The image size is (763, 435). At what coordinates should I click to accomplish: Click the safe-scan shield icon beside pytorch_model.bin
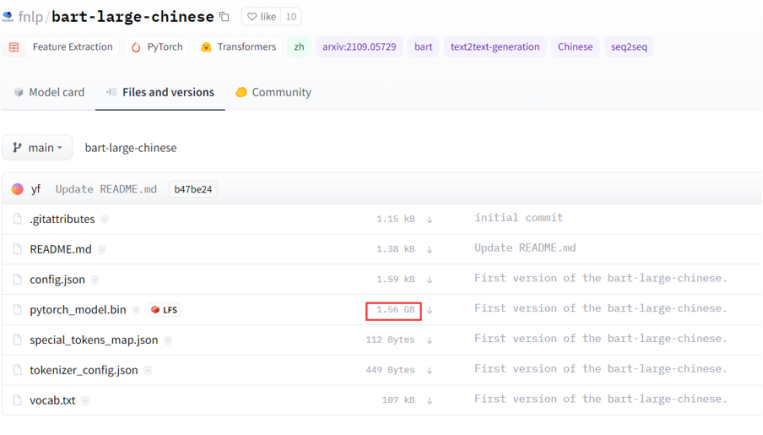pos(136,310)
